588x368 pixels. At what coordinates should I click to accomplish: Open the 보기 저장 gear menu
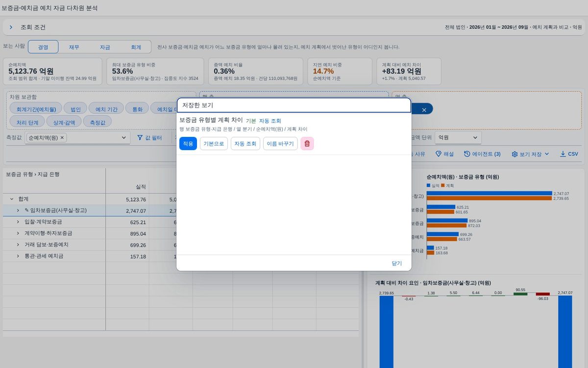[x=530, y=154]
